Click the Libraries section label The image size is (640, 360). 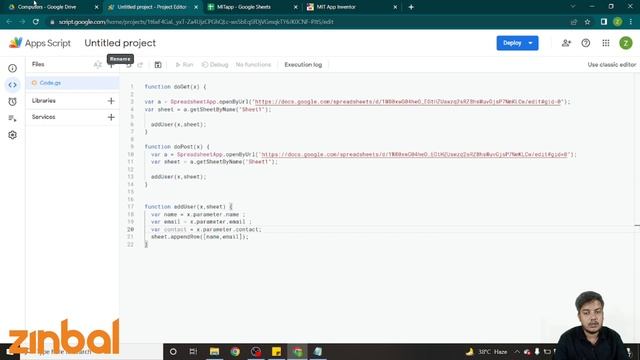pos(44,101)
